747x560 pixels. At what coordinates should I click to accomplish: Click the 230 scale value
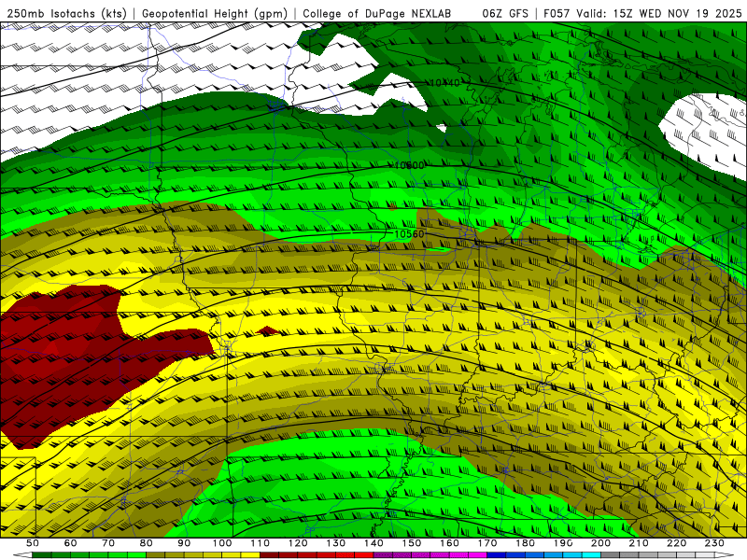714,543
